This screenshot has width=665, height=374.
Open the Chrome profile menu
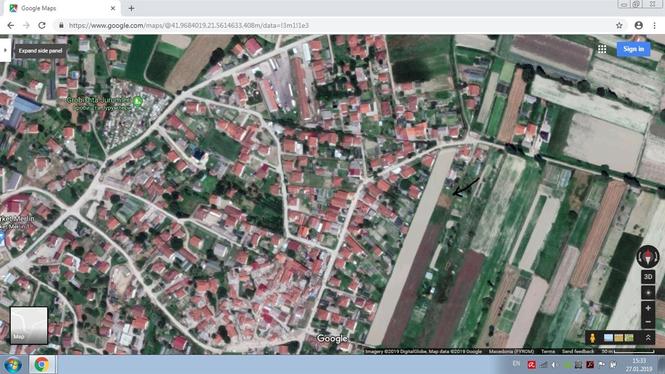[x=638, y=25]
